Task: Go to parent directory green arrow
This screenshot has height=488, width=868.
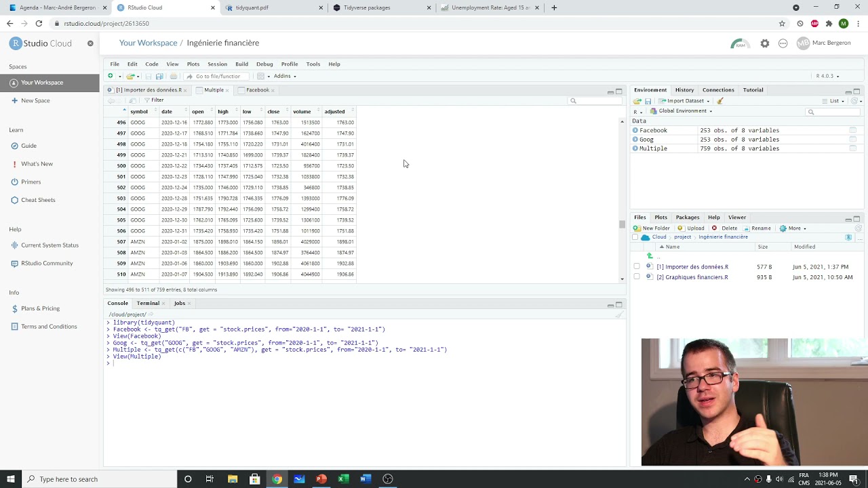Action: 650,256
